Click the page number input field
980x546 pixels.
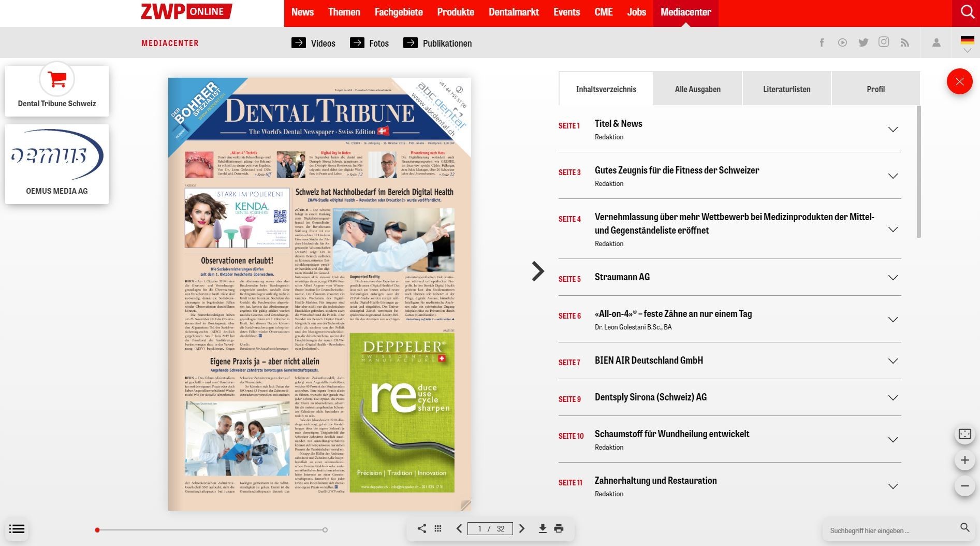[x=490, y=528]
